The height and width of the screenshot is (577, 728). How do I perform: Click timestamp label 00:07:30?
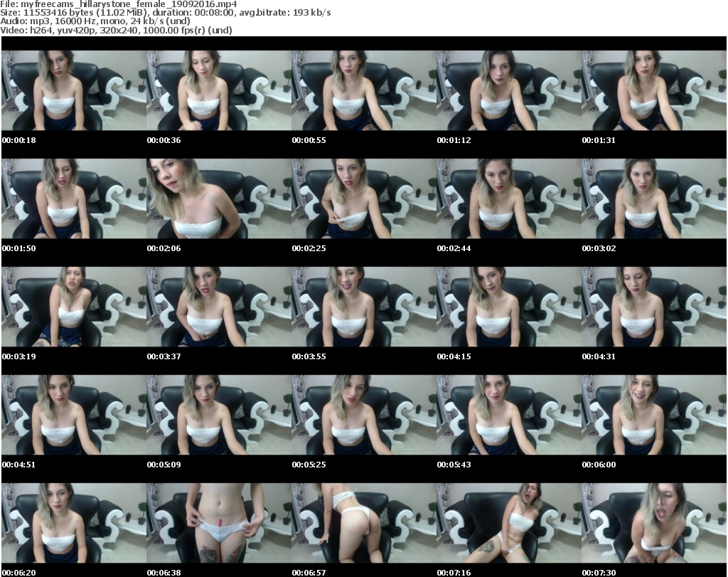(x=599, y=573)
